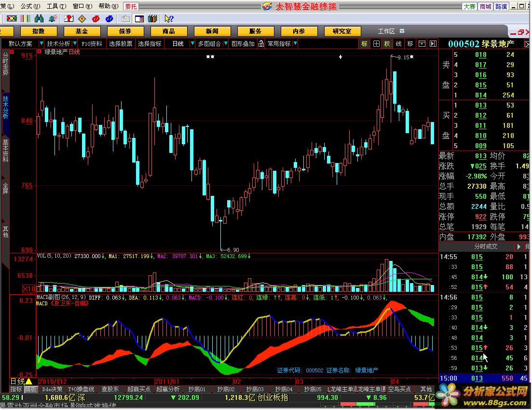Screen dimensions: 532x410
Task: Click the window layout panel icon
Action: point(139,19)
